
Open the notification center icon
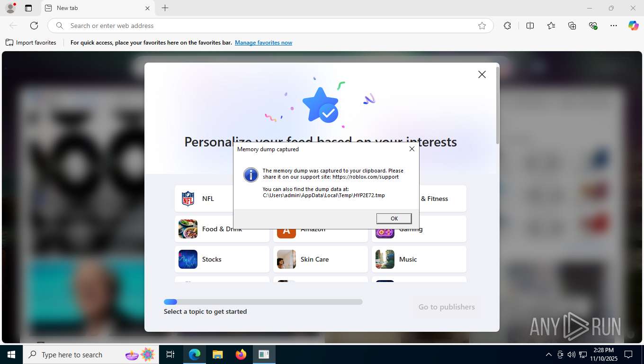click(628, 355)
